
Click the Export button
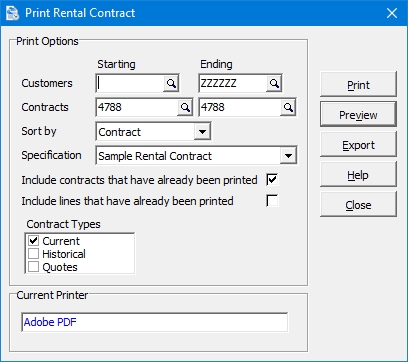click(358, 144)
